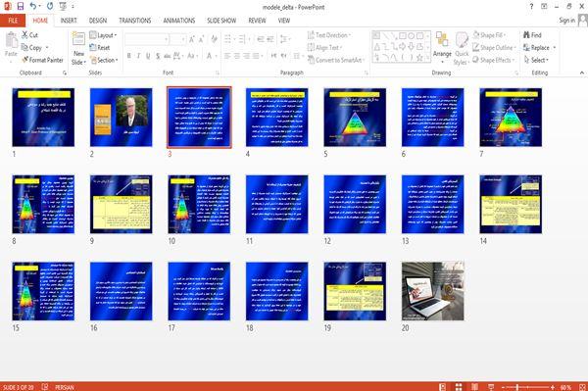This screenshot has width=588, height=391.
Task: Redo the last action
Action: 50,6
